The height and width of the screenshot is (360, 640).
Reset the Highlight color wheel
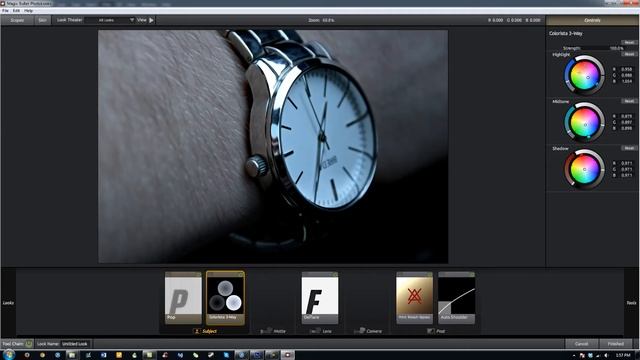629,54
